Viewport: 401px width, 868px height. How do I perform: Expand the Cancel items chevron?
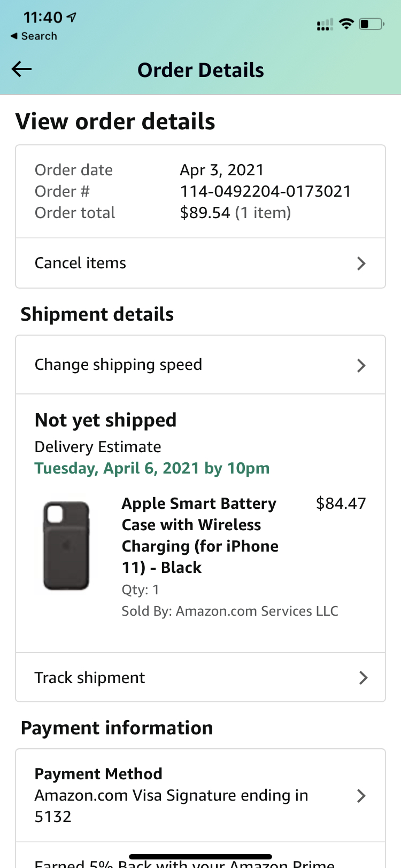[x=361, y=263]
